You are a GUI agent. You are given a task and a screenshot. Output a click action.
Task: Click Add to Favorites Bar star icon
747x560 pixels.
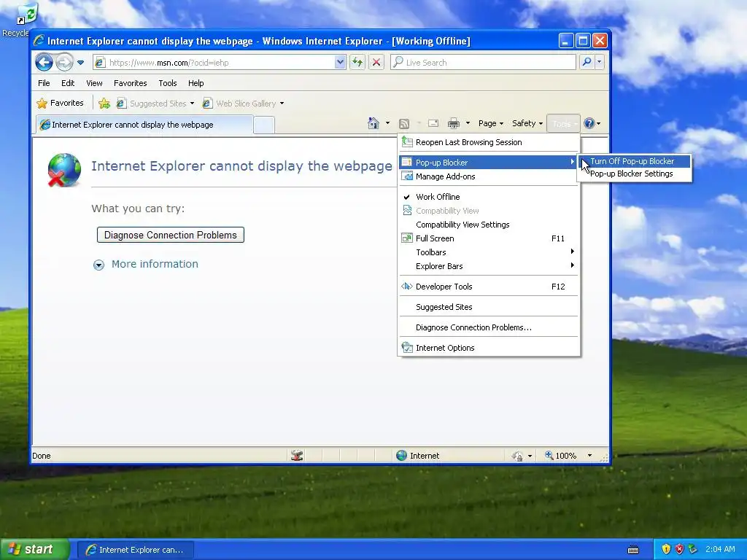(x=104, y=104)
